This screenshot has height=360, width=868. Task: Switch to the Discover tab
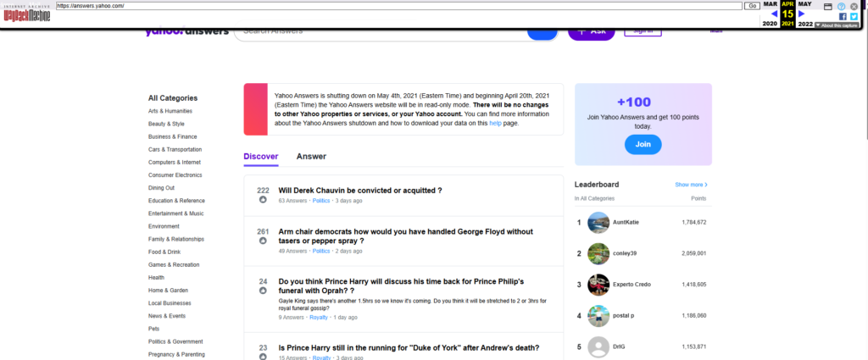click(261, 157)
